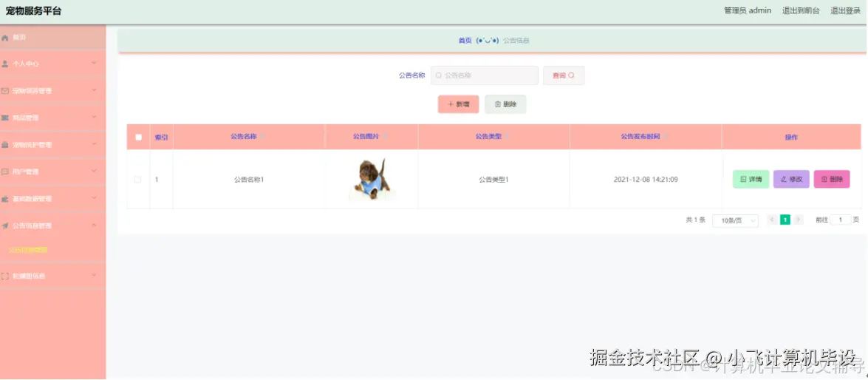This screenshot has width=868, height=380.
Task: Sort by the 公告名称 column arrows
Action: (263, 136)
